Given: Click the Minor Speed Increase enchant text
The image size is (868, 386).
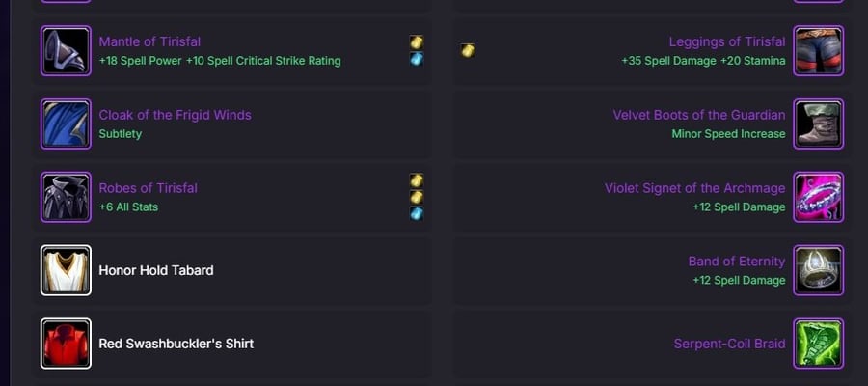Looking at the screenshot, I should tap(728, 134).
